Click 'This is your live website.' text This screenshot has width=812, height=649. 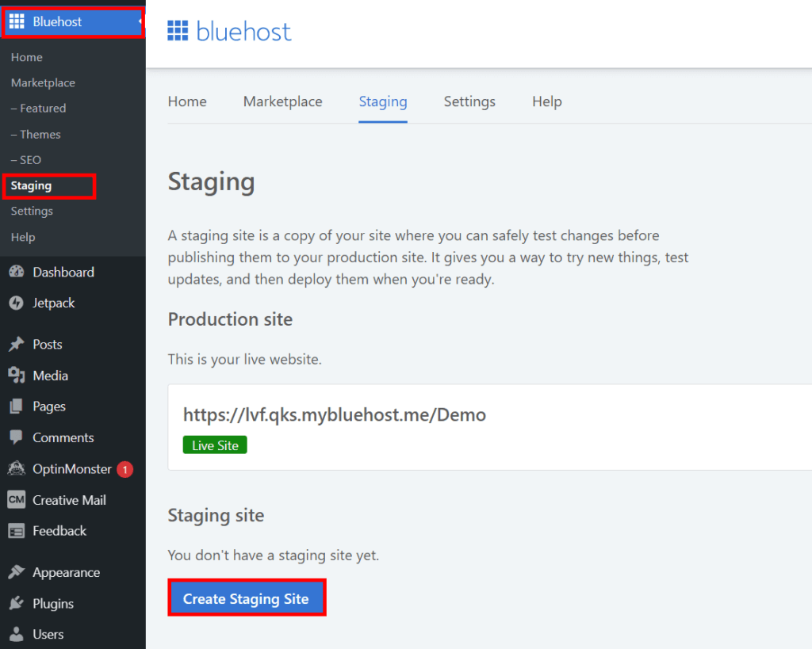tap(244, 359)
